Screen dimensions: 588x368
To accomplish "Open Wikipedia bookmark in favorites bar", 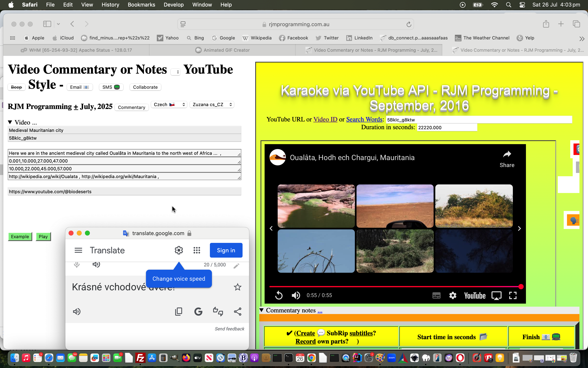I will (x=257, y=38).
